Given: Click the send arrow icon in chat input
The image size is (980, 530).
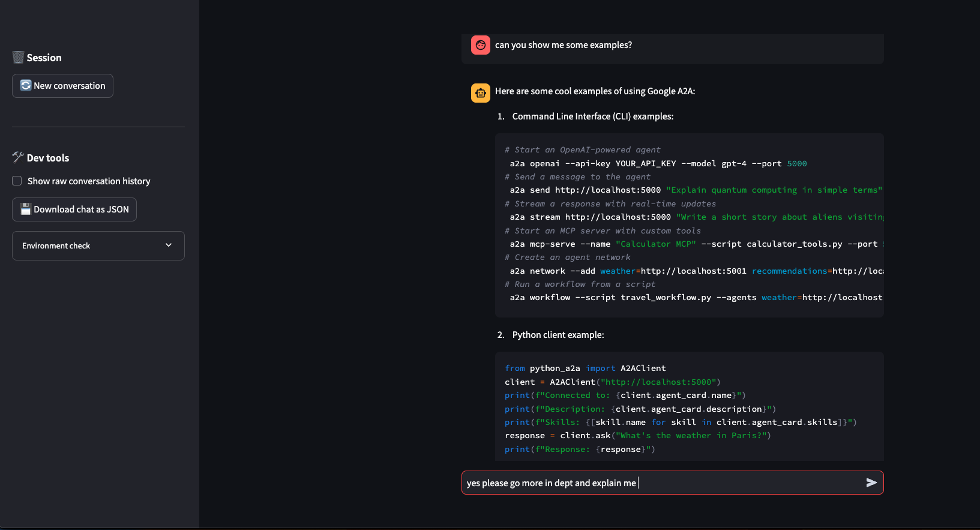Looking at the screenshot, I should [871, 483].
